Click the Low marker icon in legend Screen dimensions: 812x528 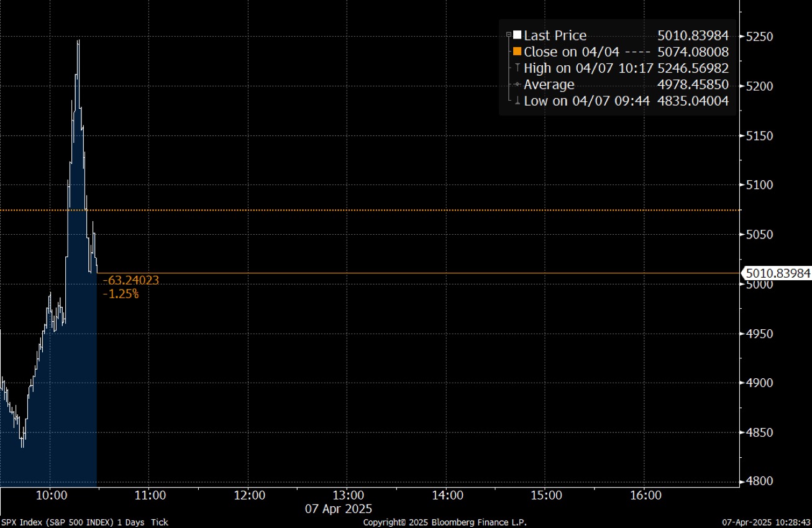(517, 101)
